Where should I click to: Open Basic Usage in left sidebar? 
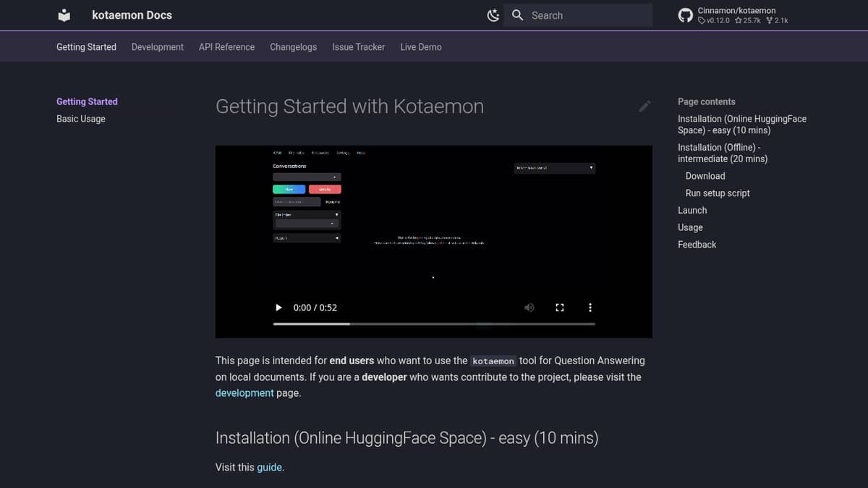(81, 119)
